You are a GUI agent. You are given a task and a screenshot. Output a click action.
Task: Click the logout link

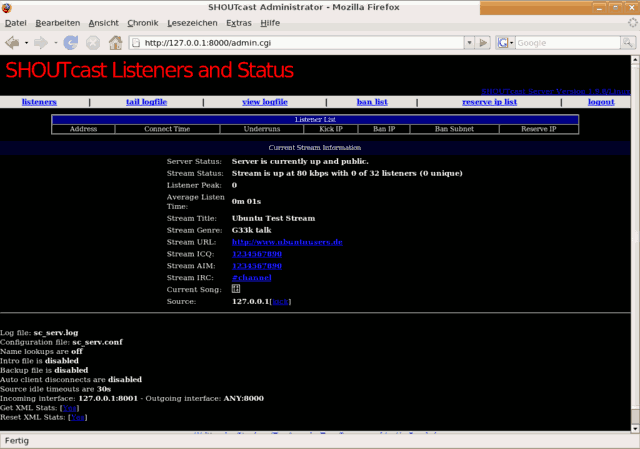[601, 102]
